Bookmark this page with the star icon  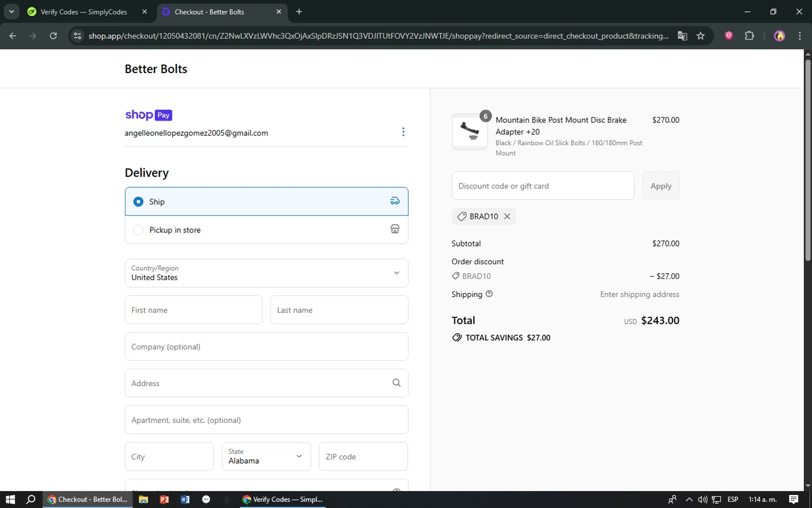click(700, 36)
